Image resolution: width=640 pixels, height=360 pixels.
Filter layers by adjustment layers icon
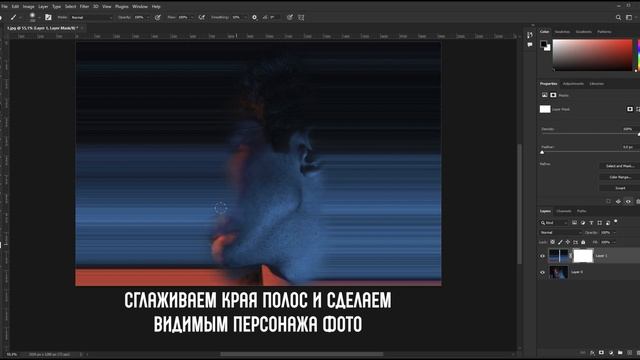pyautogui.click(x=583, y=223)
